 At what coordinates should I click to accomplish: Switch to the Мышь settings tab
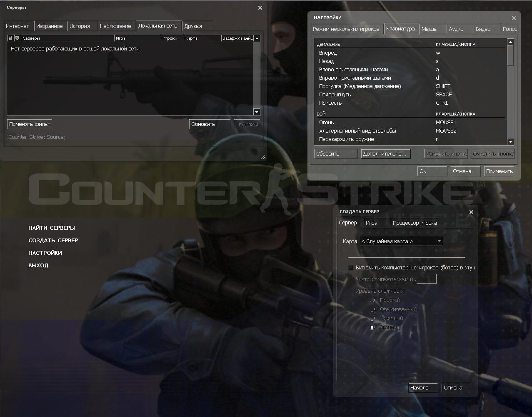(x=432, y=29)
